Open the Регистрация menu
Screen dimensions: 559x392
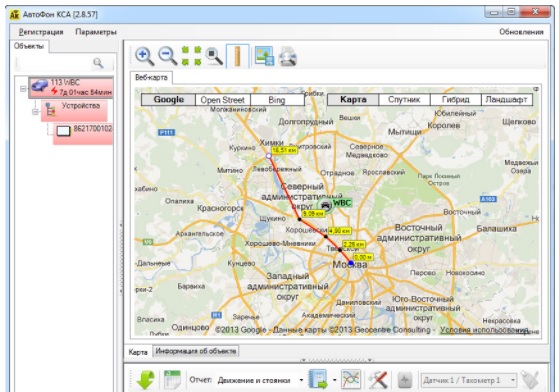tap(41, 32)
